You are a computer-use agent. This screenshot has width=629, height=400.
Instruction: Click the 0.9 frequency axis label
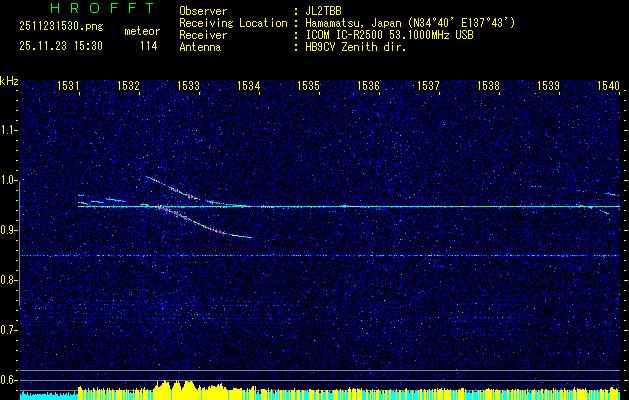click(x=10, y=230)
